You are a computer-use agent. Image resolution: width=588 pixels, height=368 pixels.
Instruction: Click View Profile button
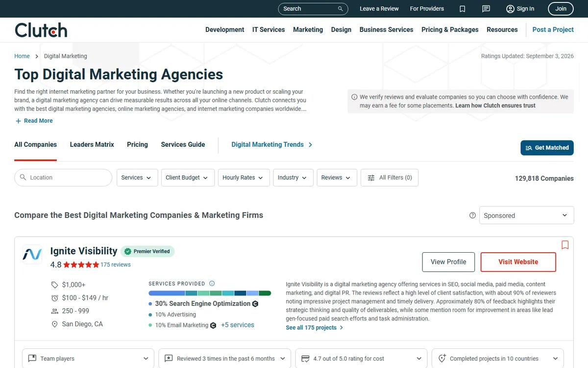448,262
